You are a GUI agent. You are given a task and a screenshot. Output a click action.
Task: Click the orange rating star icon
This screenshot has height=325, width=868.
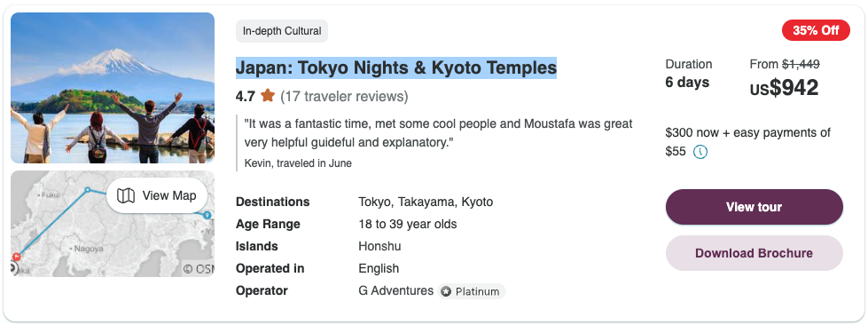268,96
